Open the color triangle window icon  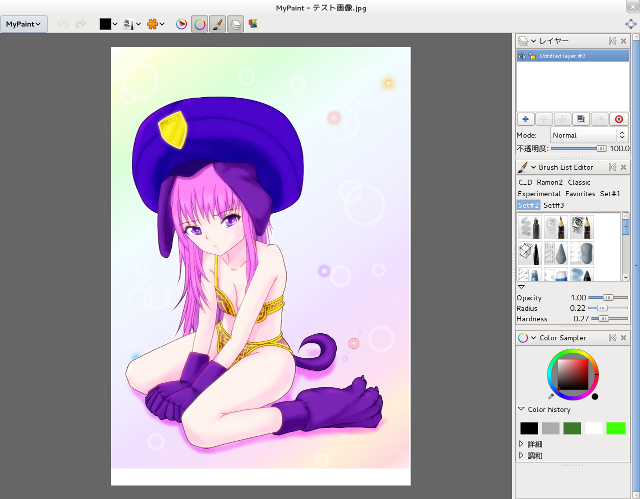click(182, 24)
